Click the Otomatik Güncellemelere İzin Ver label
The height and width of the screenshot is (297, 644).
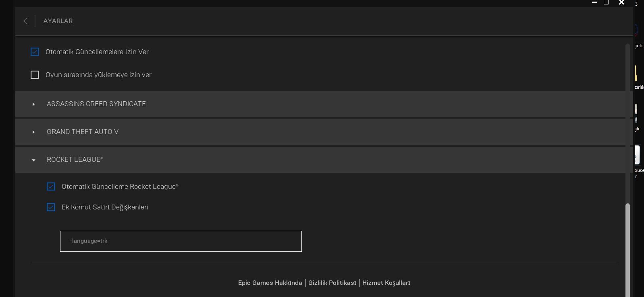[97, 52]
